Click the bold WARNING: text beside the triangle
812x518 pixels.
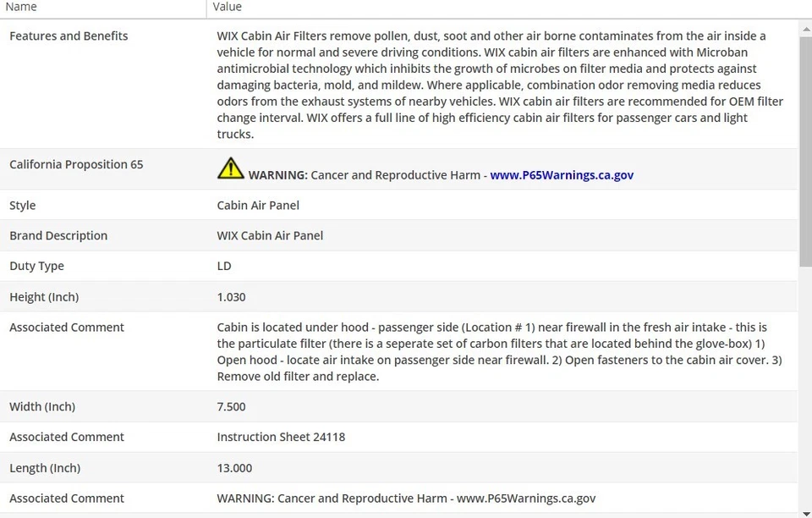pos(277,175)
